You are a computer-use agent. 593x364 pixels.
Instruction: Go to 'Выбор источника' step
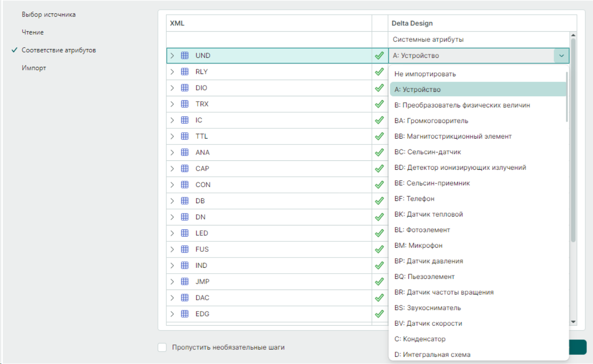pyautogui.click(x=49, y=15)
